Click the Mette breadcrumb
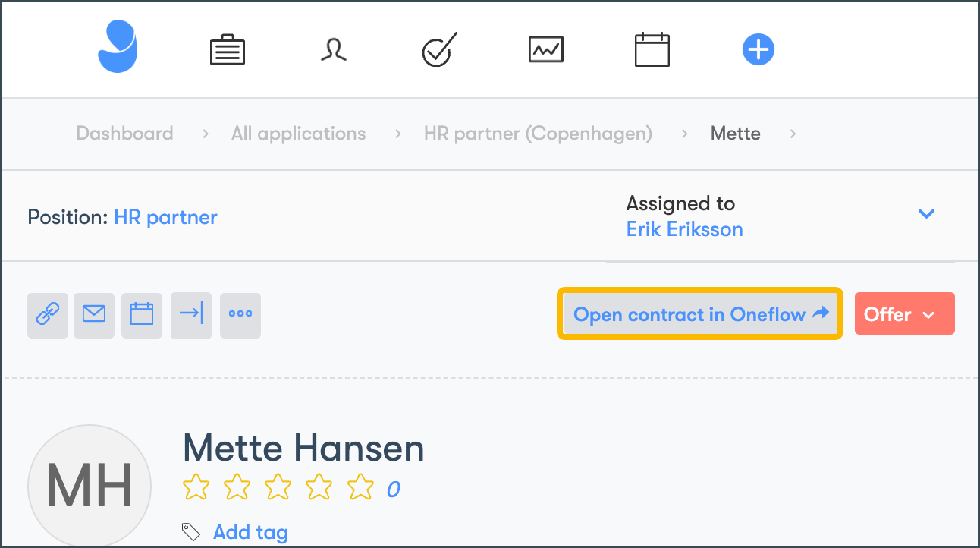 [735, 134]
